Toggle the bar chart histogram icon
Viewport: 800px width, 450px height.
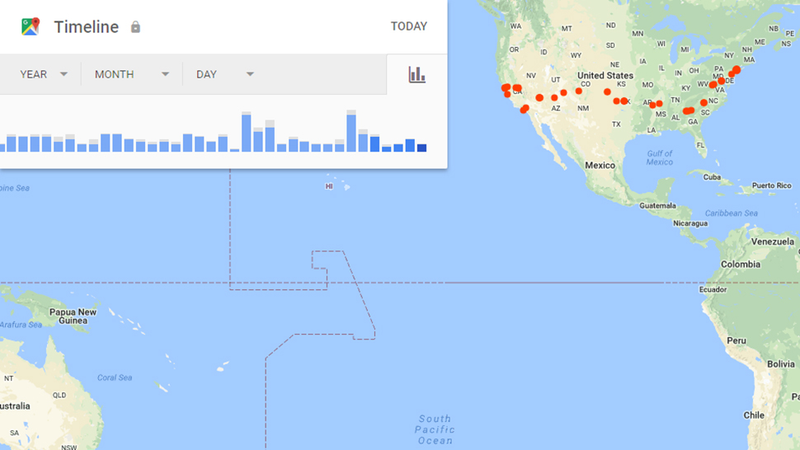point(417,74)
